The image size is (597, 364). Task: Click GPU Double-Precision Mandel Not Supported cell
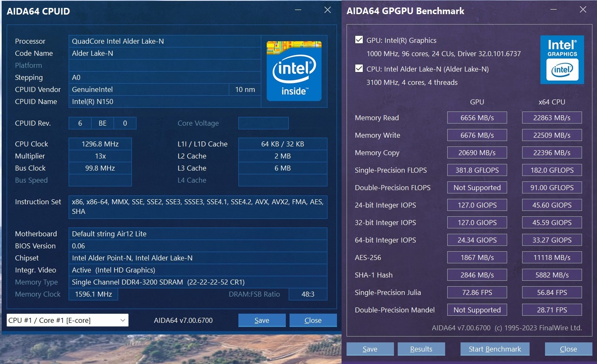pos(477,310)
